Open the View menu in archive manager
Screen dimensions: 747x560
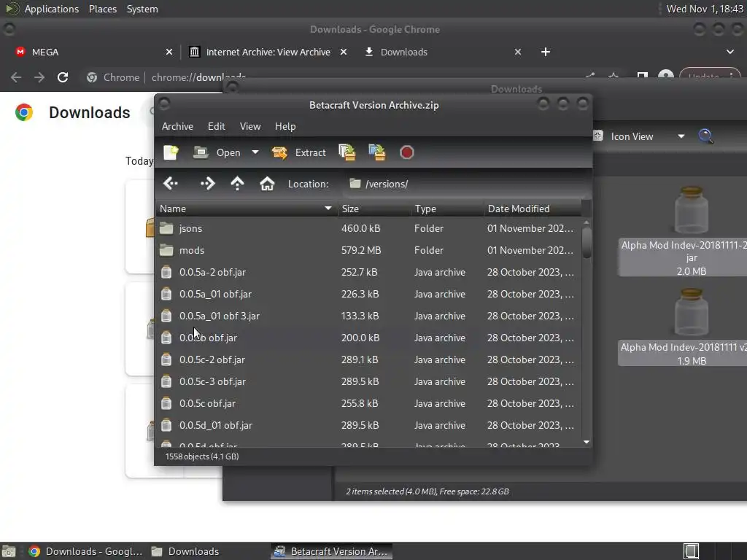(250, 126)
